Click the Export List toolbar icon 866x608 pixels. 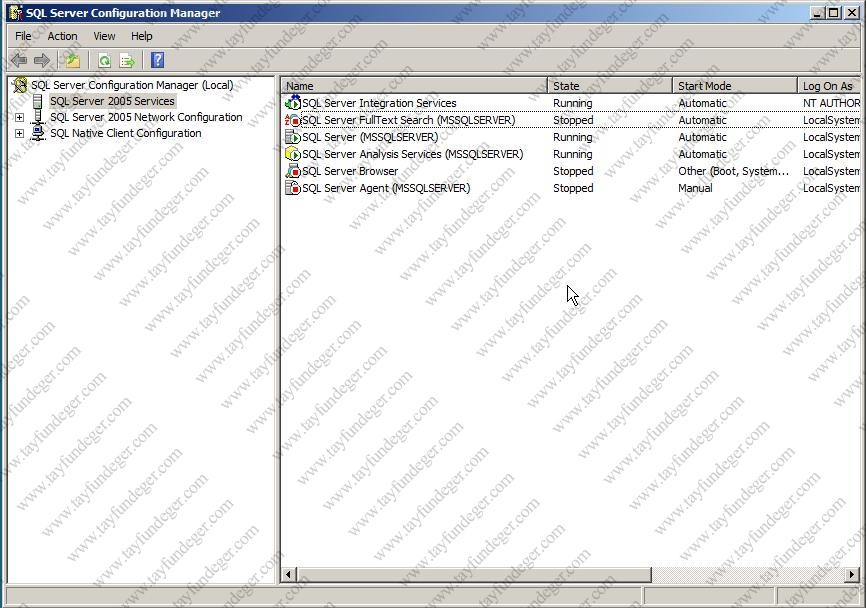click(x=127, y=60)
